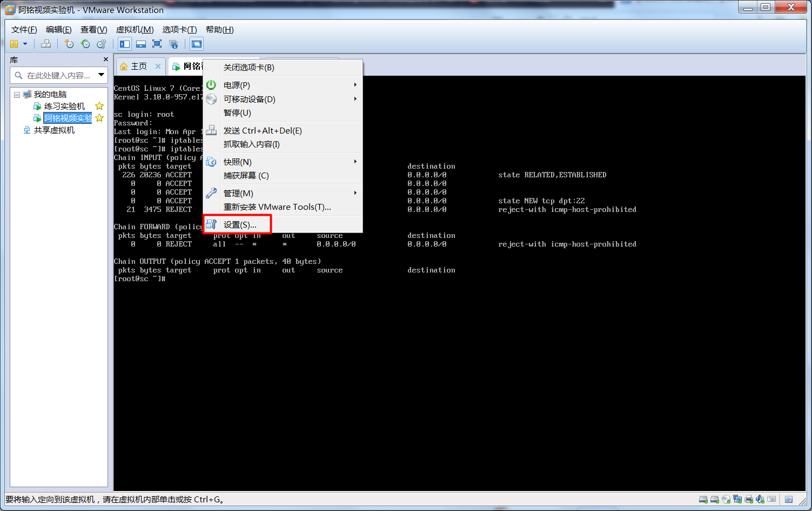Click the first hard disk status icon

pos(703,499)
